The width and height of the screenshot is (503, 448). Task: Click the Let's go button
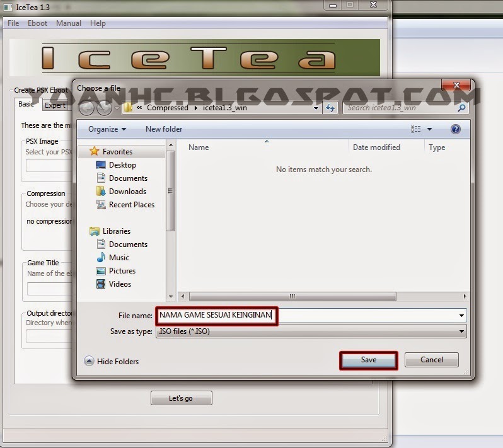181,398
